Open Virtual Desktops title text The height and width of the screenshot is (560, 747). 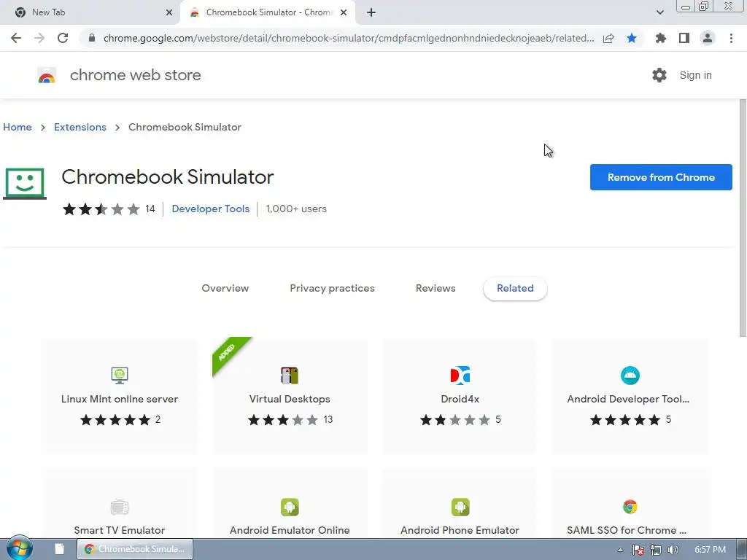coord(290,399)
